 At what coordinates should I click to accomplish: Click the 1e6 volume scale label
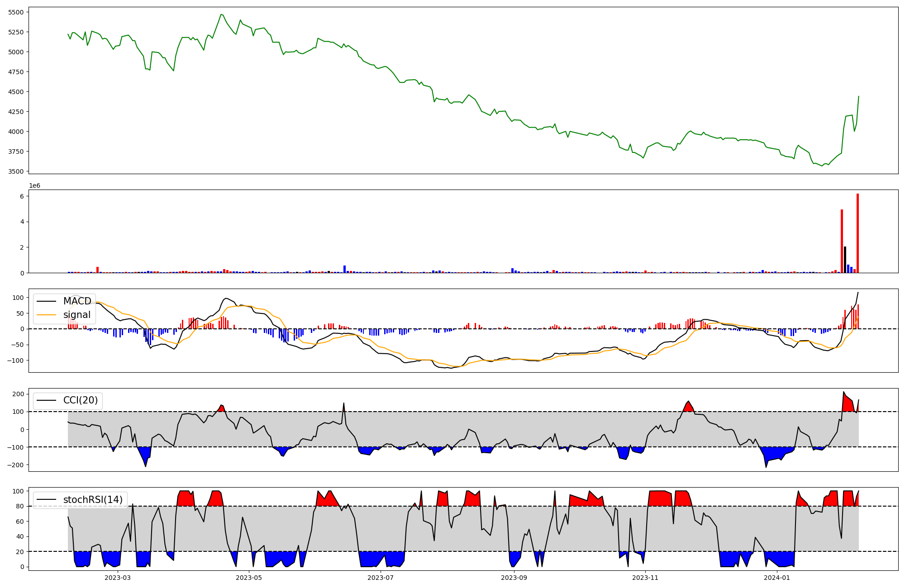pyautogui.click(x=35, y=186)
